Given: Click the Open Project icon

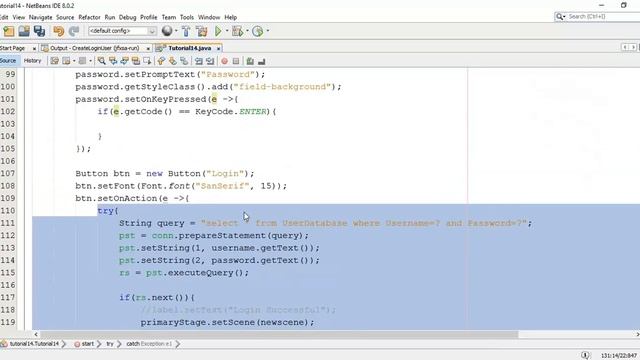Looking at the screenshot, I should (x=24, y=31).
